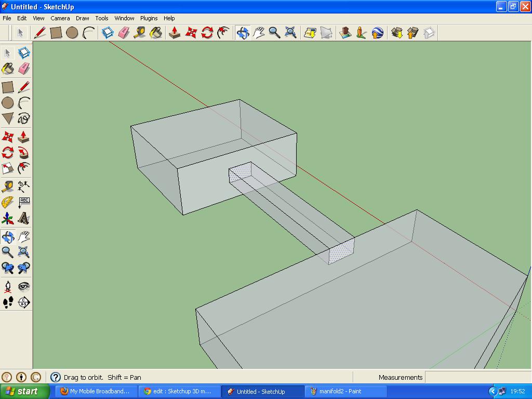Expand hidden system tray icons arrow
This screenshot has height=399, width=532.
(x=493, y=391)
